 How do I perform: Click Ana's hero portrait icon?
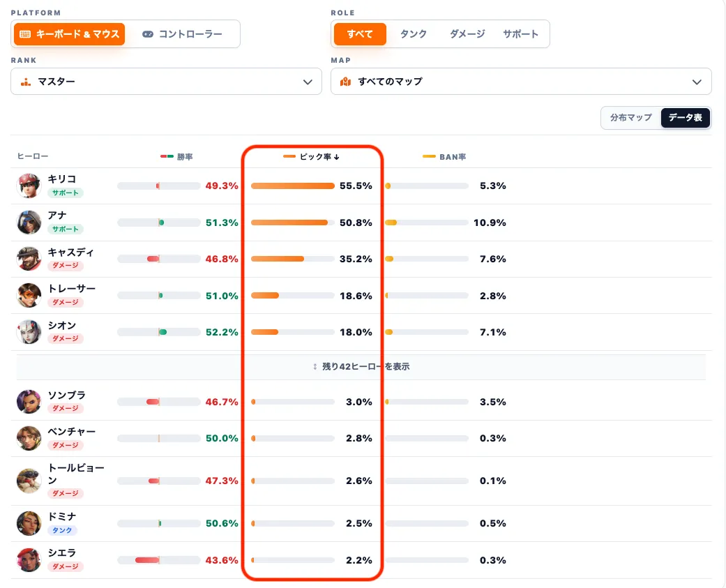tap(29, 223)
